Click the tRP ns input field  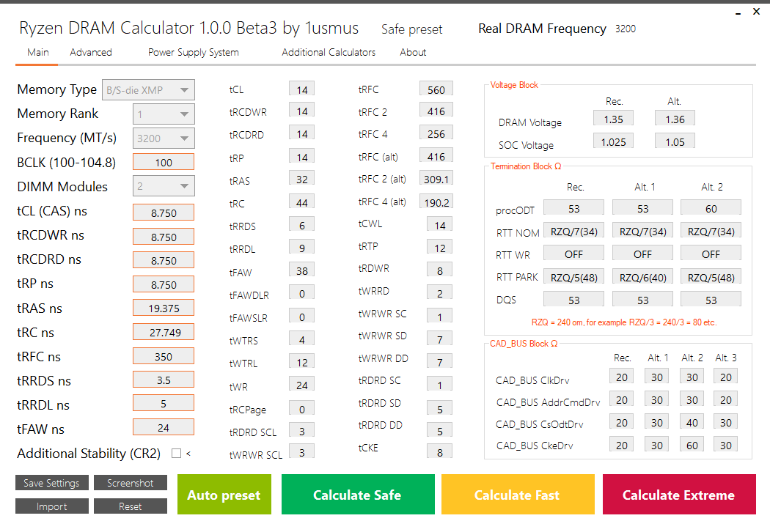pyautogui.click(x=164, y=284)
